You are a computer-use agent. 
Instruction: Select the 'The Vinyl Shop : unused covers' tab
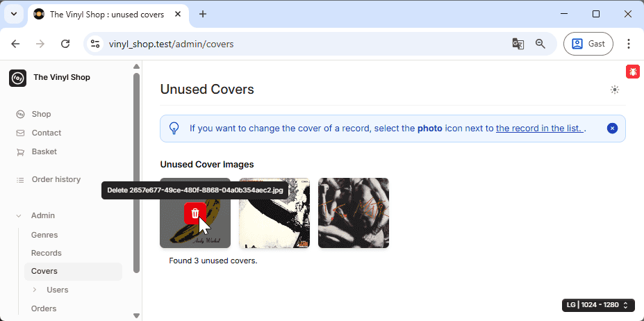point(108,15)
